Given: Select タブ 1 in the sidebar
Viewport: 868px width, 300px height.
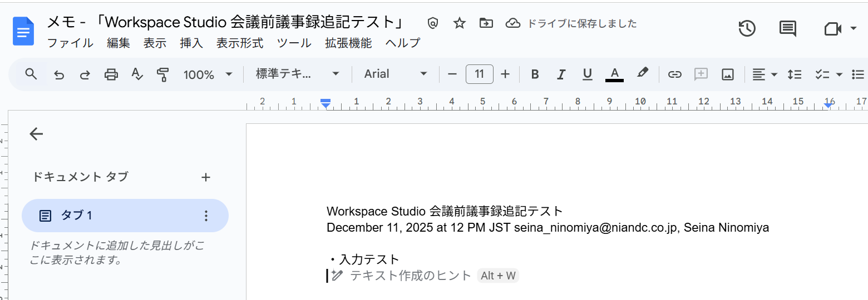Looking at the screenshot, I should (125, 216).
